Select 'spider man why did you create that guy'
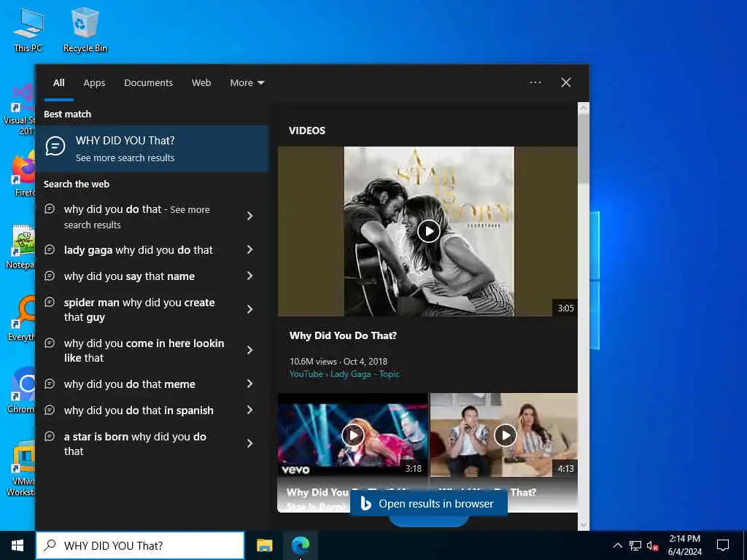 pyautogui.click(x=139, y=309)
